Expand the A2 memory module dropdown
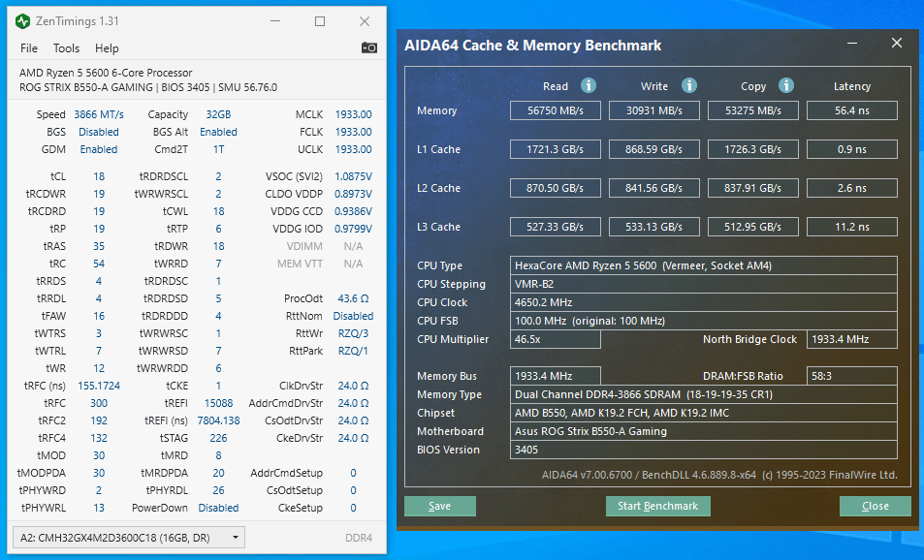This screenshot has width=924, height=560. [128, 538]
